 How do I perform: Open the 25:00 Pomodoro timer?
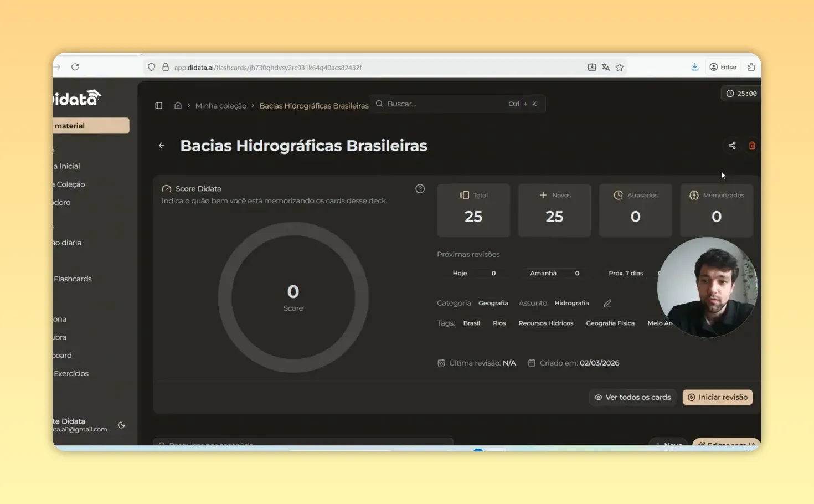(740, 93)
